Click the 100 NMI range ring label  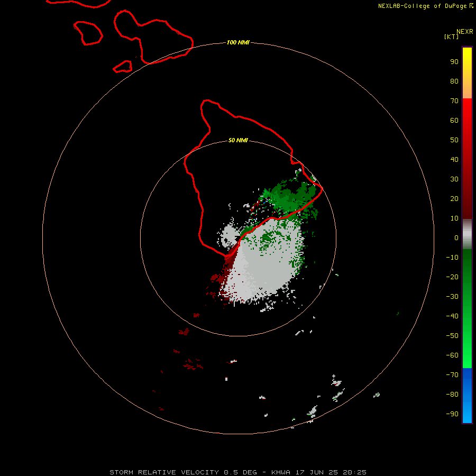tap(238, 42)
